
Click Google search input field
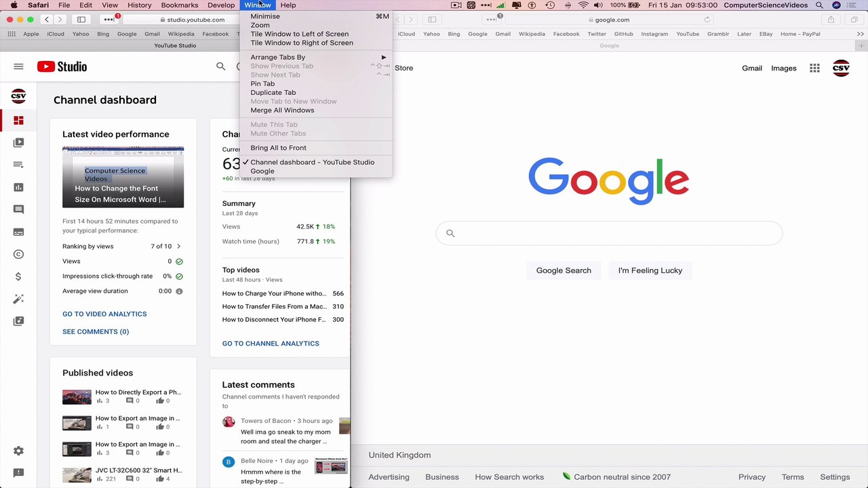click(609, 233)
